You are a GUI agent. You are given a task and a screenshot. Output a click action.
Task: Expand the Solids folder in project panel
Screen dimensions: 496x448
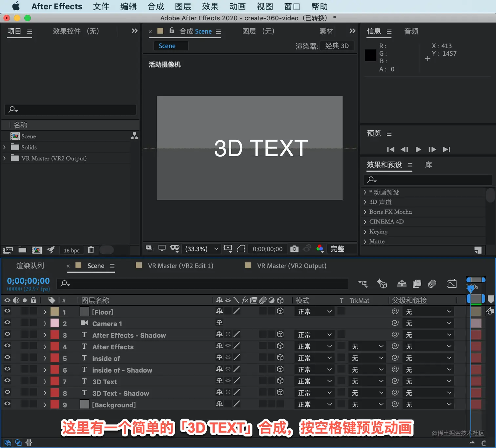5,147
